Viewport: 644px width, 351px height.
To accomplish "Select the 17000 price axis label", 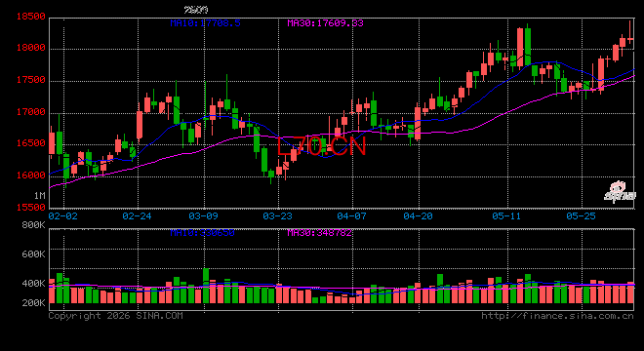I will pyautogui.click(x=31, y=112).
